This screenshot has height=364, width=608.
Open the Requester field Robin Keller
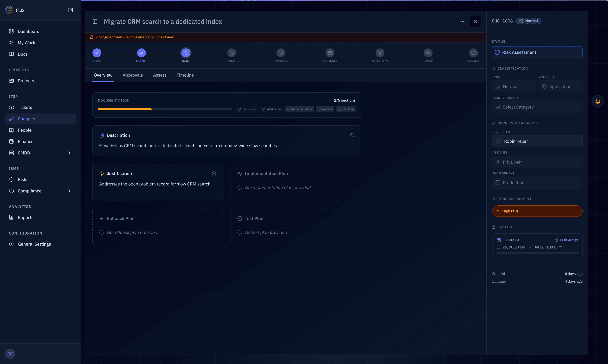click(537, 141)
